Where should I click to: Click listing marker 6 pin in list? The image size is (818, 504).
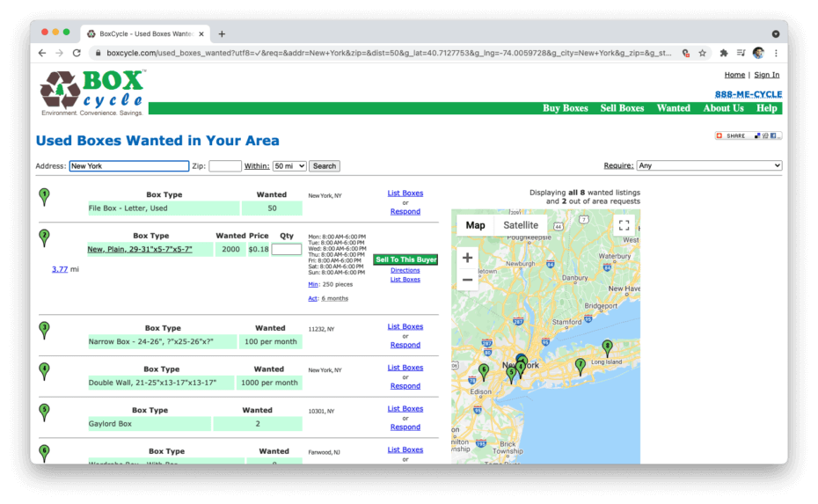click(x=44, y=453)
